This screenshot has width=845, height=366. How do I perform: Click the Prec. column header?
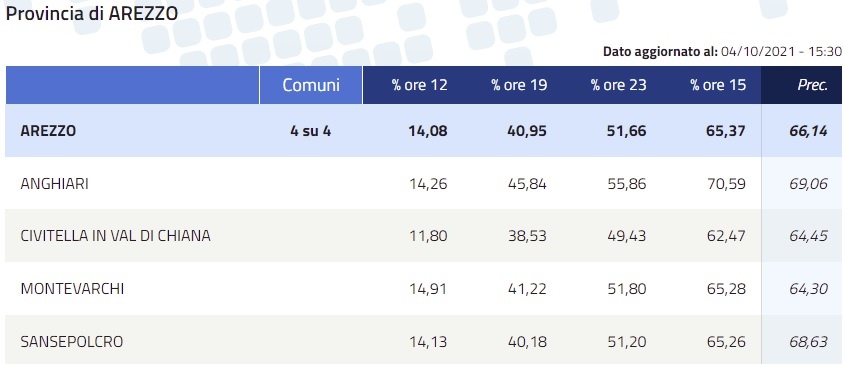[x=812, y=85]
